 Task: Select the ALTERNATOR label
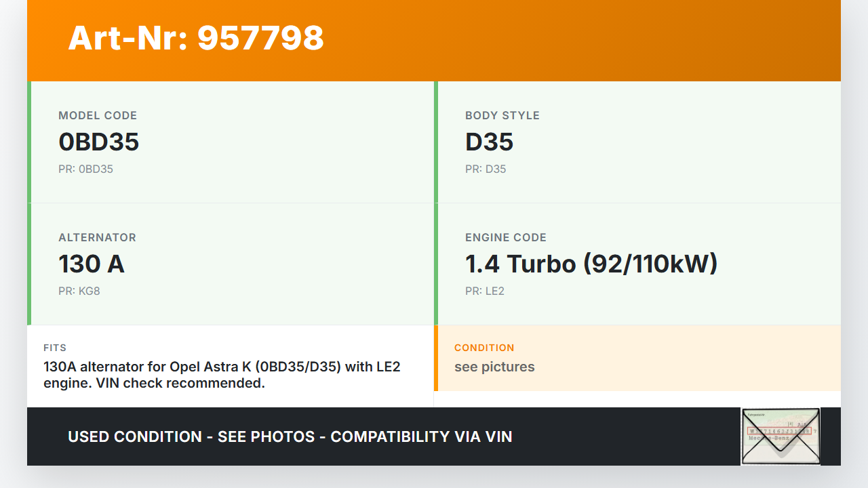(x=97, y=237)
